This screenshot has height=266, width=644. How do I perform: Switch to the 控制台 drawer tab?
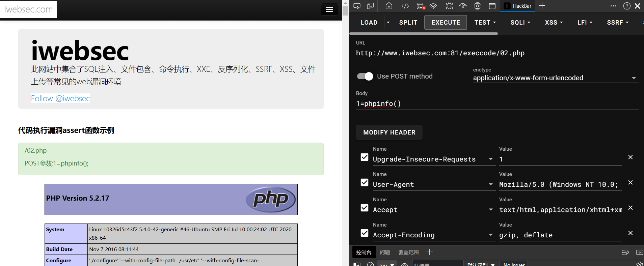click(364, 252)
